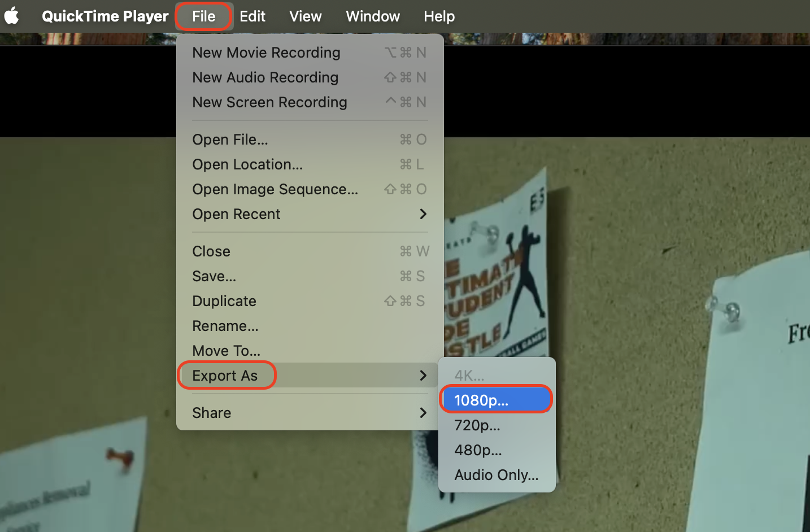
Task: Export the movie as 480p…
Action: coord(497,450)
